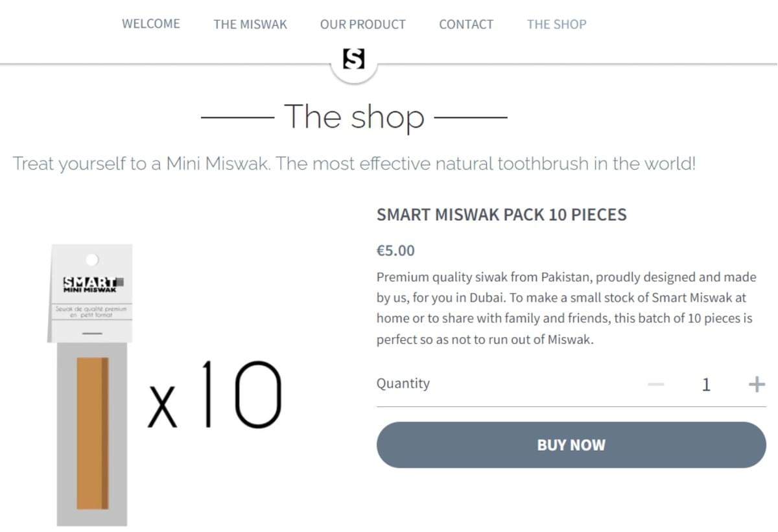
Task: Open the Smart Miswak Pack 10 Pieces title
Action: click(501, 214)
